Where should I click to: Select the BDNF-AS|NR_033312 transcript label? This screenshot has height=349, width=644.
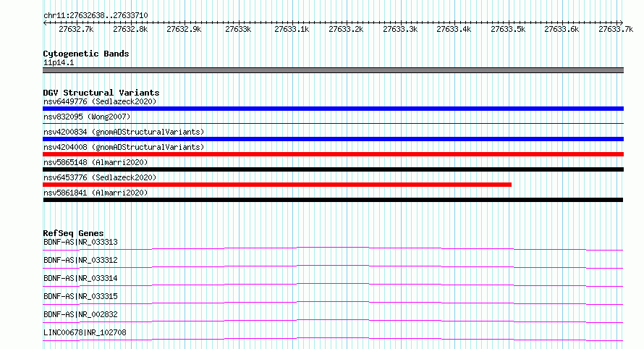(x=80, y=260)
